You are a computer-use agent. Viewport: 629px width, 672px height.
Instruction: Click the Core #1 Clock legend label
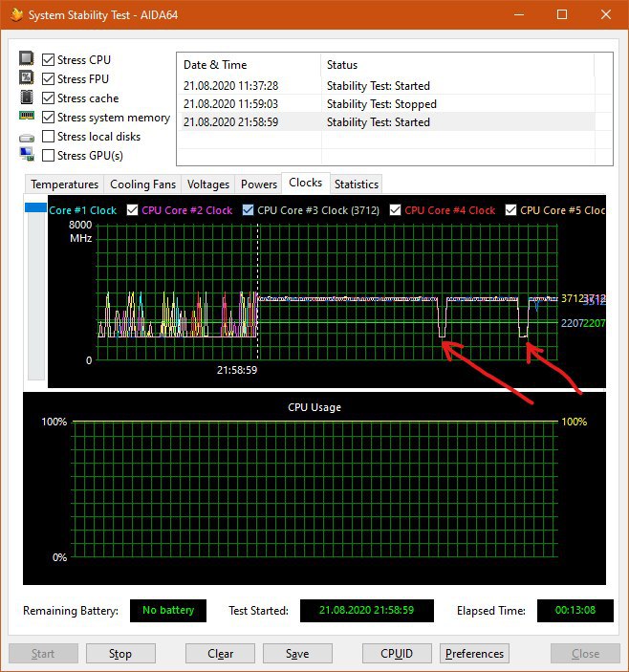(83, 210)
